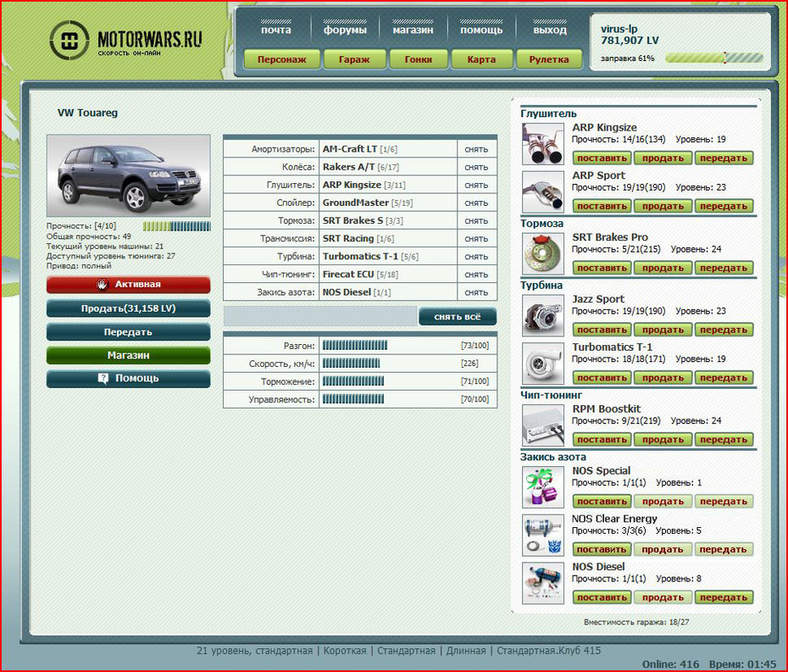Transfer Jazz Sport with передать

click(x=724, y=330)
